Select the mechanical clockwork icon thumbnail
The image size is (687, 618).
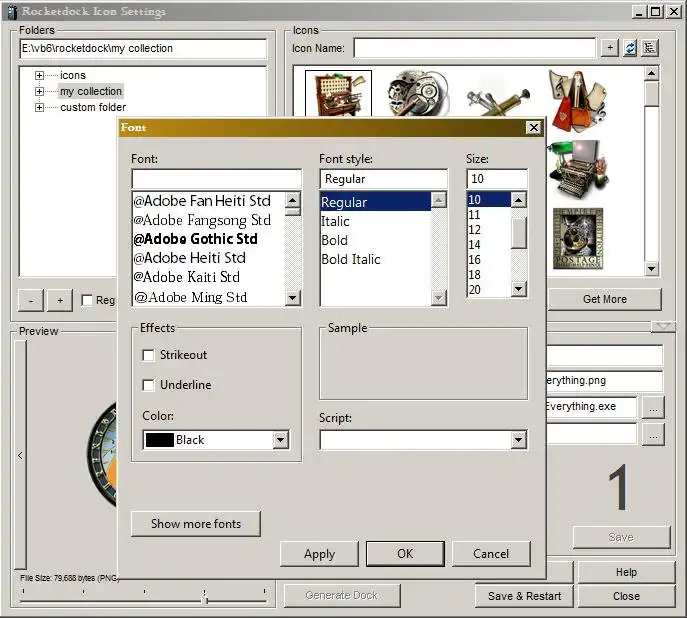pos(418,93)
